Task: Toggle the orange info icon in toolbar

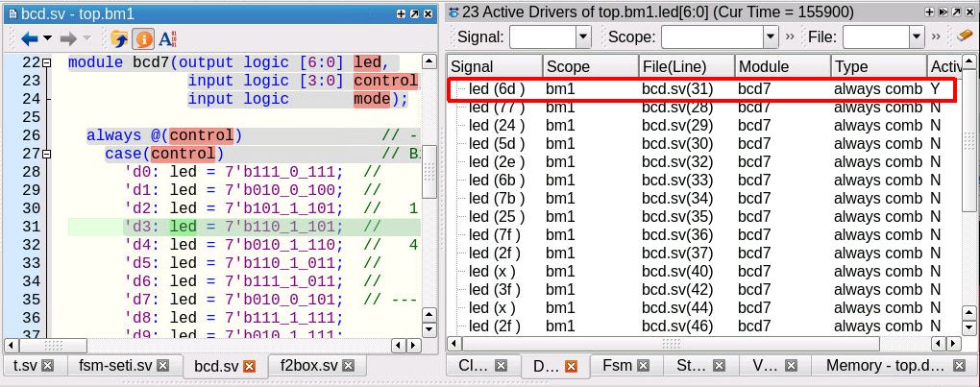Action: [143, 38]
